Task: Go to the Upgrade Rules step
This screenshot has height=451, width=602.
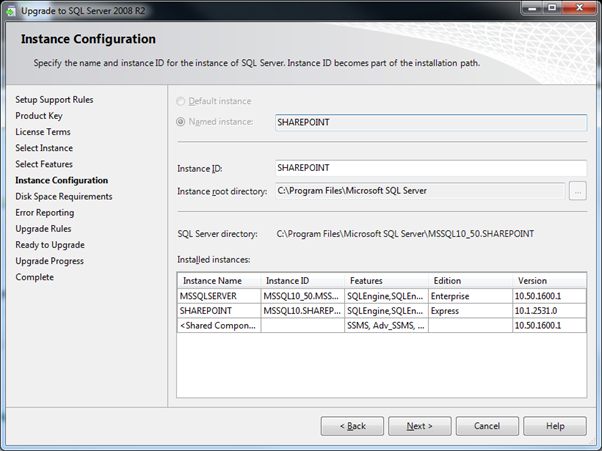Action: pos(43,229)
